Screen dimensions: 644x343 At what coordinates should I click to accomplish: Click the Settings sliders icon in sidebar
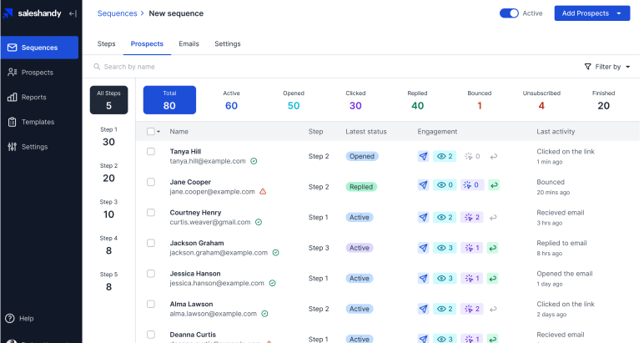point(12,147)
